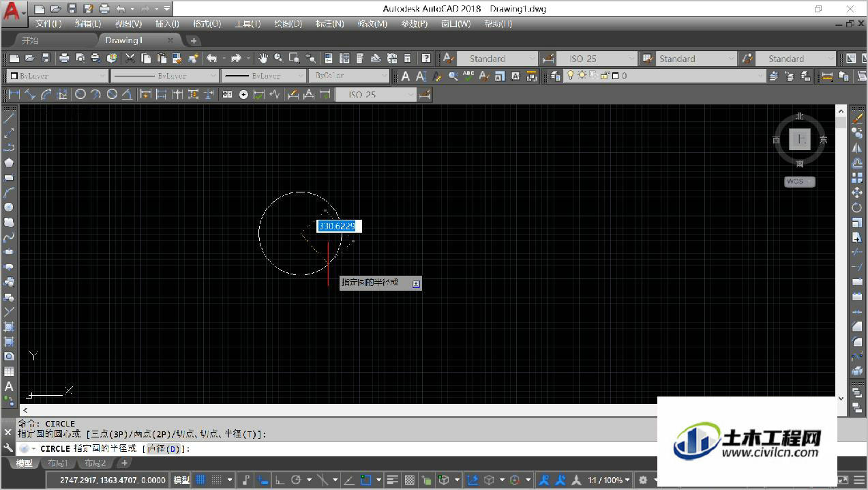Open the QuickCalc calculator icon
The image size is (868, 490).
[x=408, y=59]
